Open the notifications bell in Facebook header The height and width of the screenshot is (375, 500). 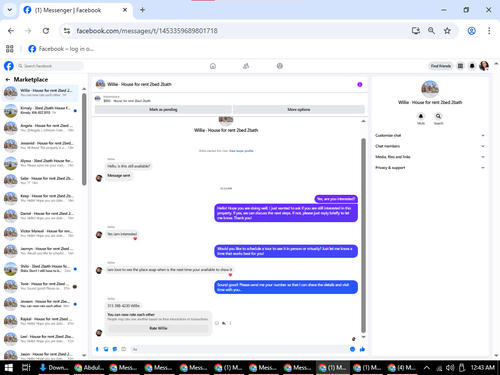tap(472, 66)
